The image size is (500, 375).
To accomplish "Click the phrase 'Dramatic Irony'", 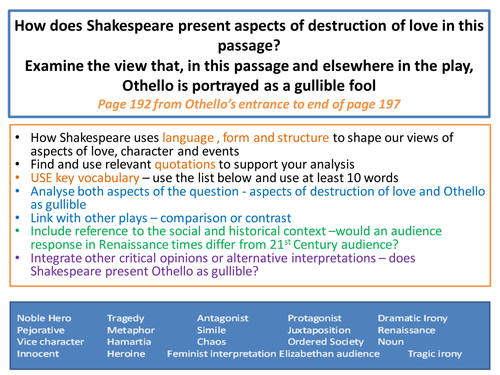I will tap(413, 318).
